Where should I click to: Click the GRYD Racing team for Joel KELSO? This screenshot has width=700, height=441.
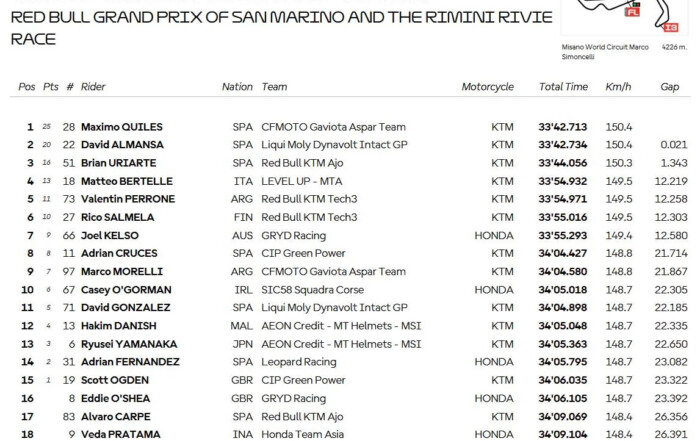[x=294, y=235]
